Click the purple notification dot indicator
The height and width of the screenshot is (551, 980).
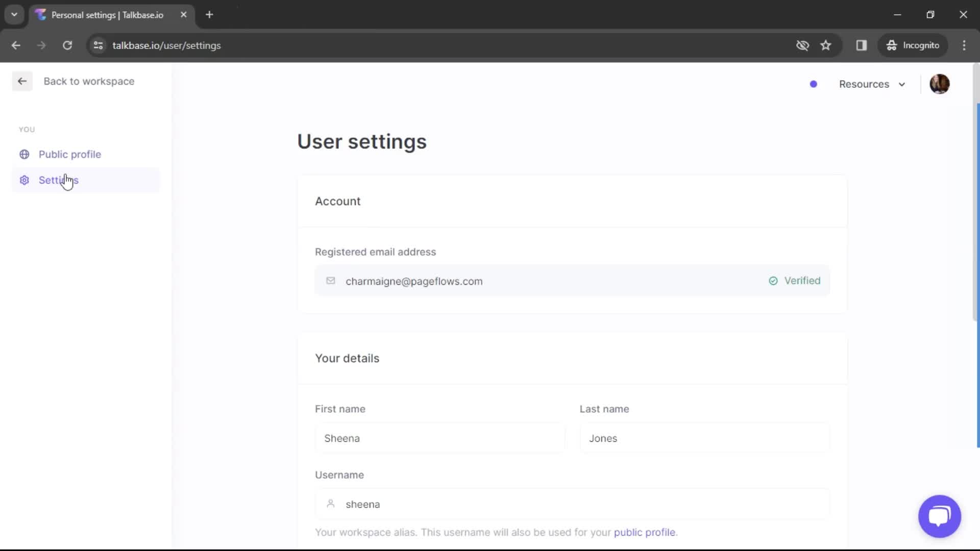coord(814,84)
